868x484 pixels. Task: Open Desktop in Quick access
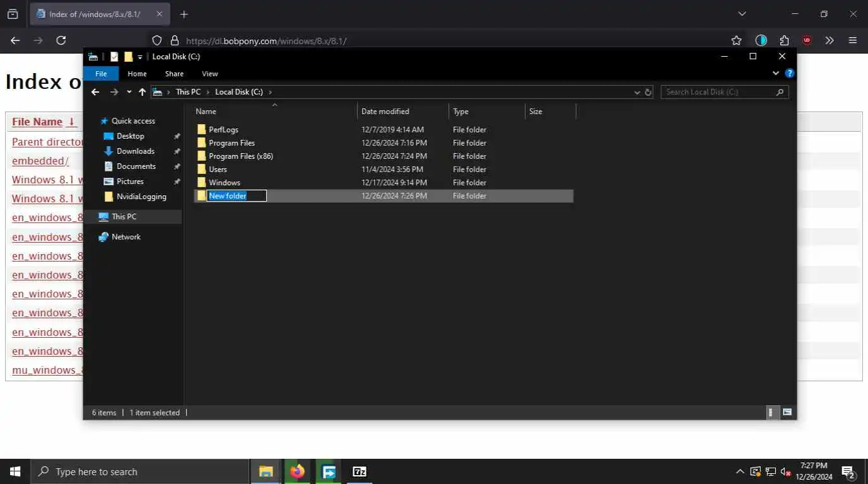(x=131, y=136)
